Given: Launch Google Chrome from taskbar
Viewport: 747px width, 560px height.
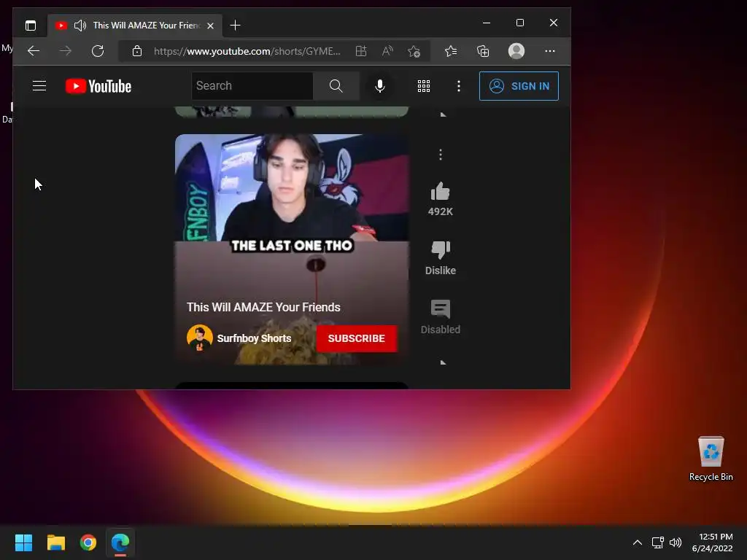Looking at the screenshot, I should 88,542.
